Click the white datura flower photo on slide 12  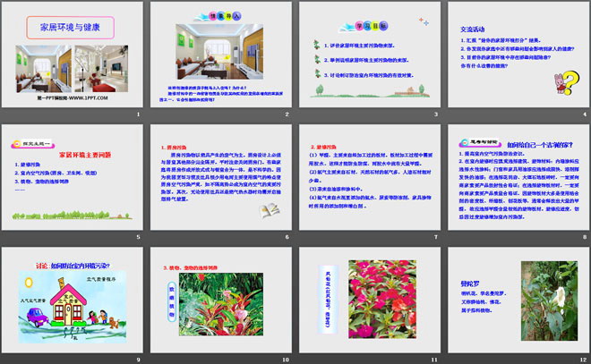click(x=549, y=301)
